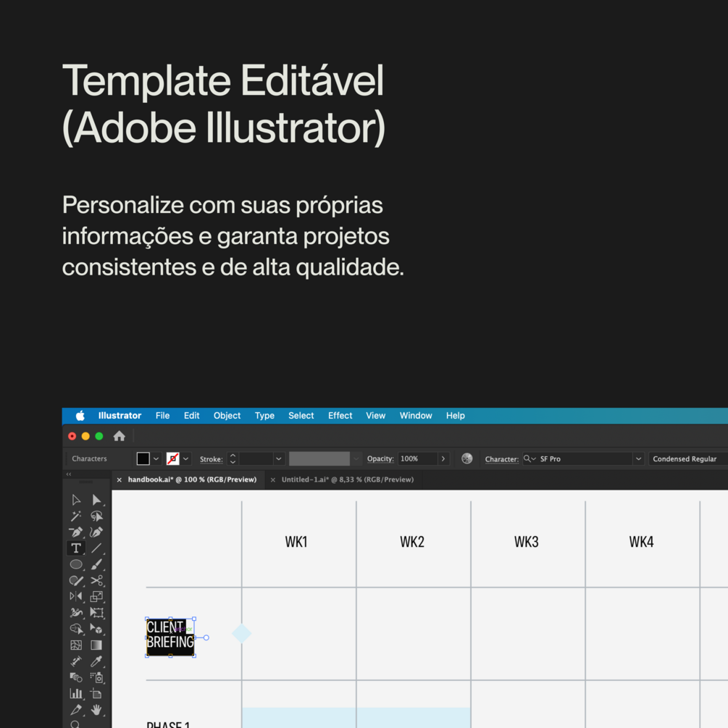Select the Column Graph tool
The height and width of the screenshot is (728, 728).
tap(76, 694)
